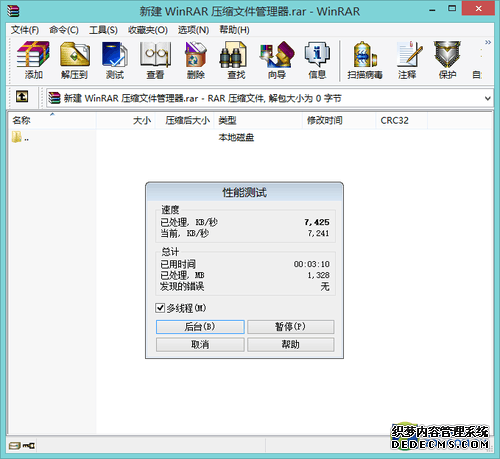
Task: Click the 添加 (Add) toolbar icon
Action: point(33,60)
